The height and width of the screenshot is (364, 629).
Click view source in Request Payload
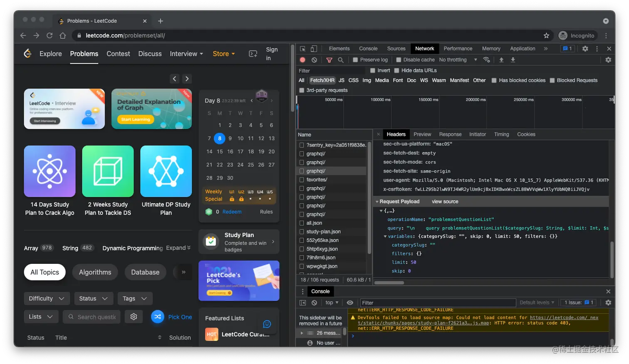click(x=445, y=202)
